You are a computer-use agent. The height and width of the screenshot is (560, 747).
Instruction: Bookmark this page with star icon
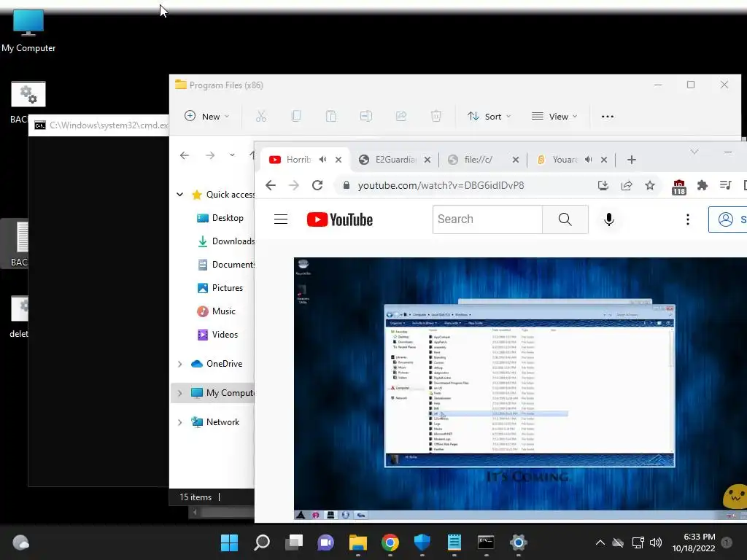(650, 185)
